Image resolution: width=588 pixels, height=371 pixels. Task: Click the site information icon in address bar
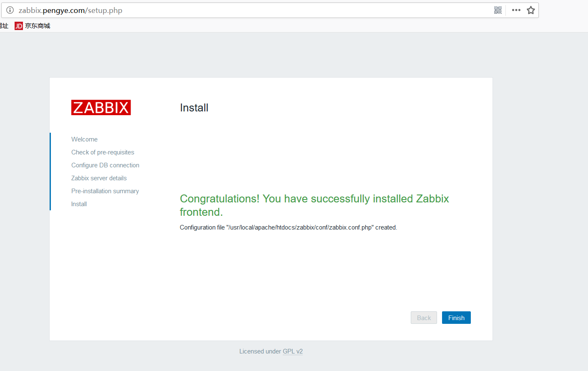click(x=10, y=10)
